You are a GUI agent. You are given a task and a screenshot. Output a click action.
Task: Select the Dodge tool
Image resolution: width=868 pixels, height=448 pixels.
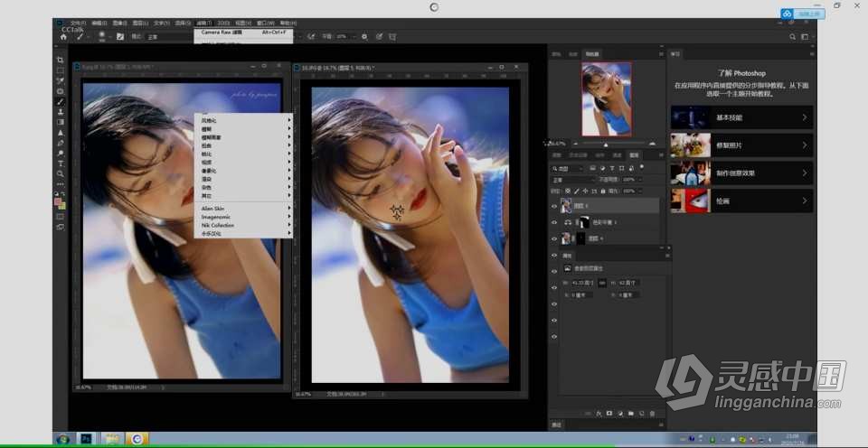tap(60, 154)
